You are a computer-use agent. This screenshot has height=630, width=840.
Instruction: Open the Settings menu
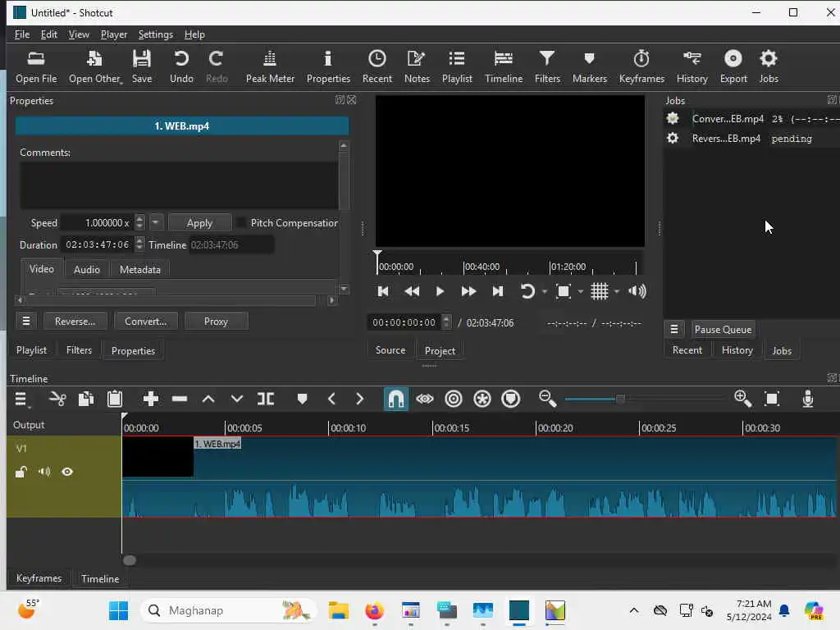(x=155, y=34)
